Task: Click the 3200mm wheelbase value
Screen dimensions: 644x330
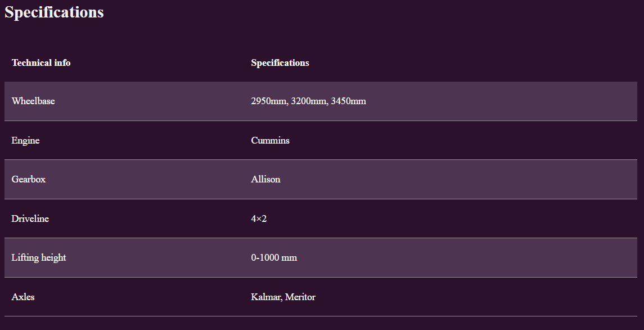Action: coord(309,101)
